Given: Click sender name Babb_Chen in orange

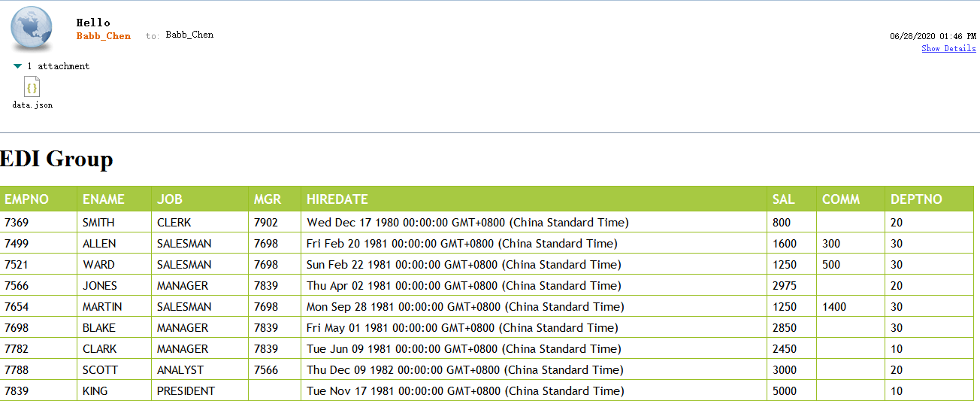Looking at the screenshot, I should 103,35.
